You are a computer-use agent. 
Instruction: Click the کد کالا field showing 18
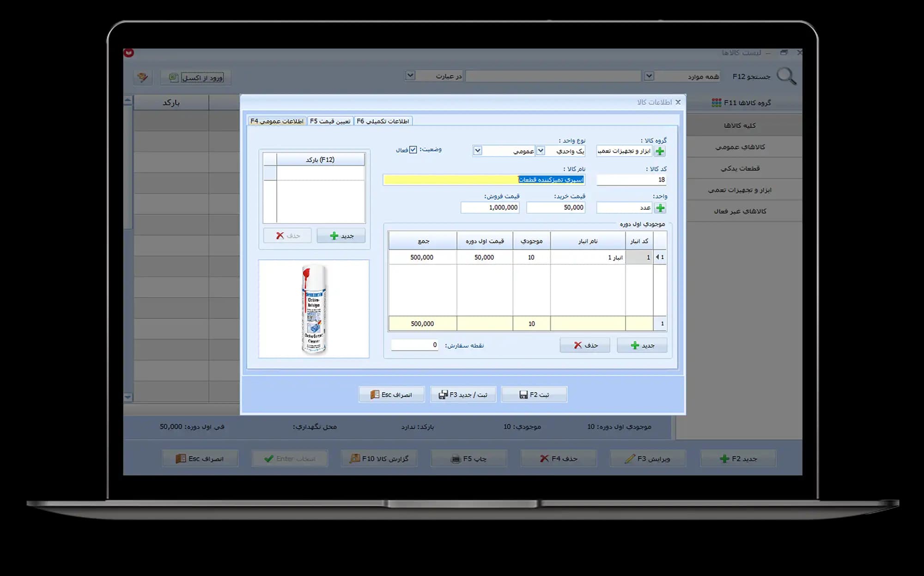[631, 180]
